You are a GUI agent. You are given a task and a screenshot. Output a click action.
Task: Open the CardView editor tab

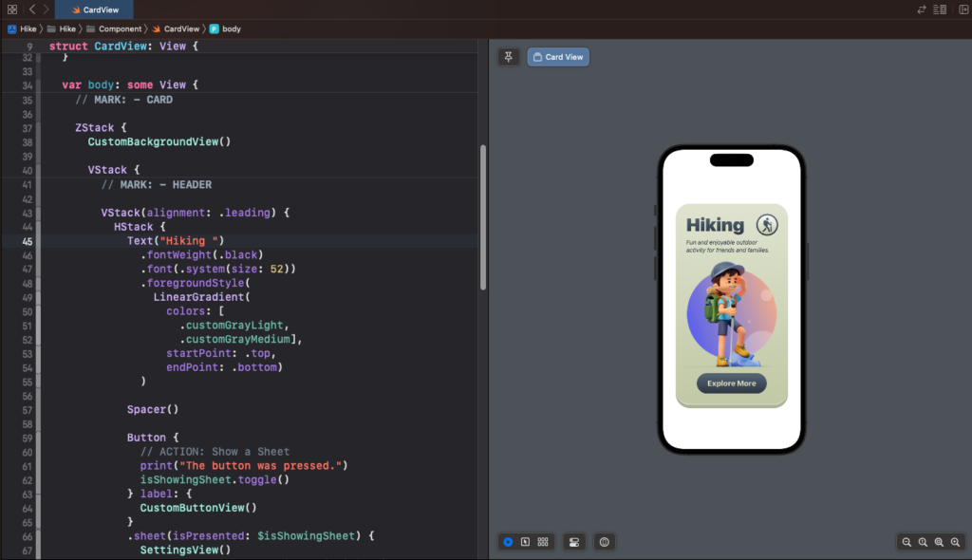tap(93, 9)
